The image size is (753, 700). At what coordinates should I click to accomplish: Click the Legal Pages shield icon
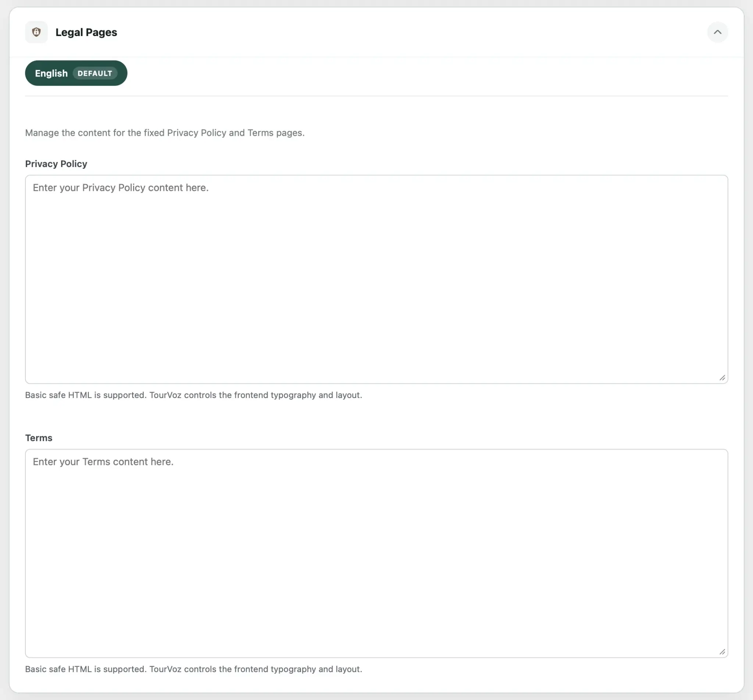36,32
